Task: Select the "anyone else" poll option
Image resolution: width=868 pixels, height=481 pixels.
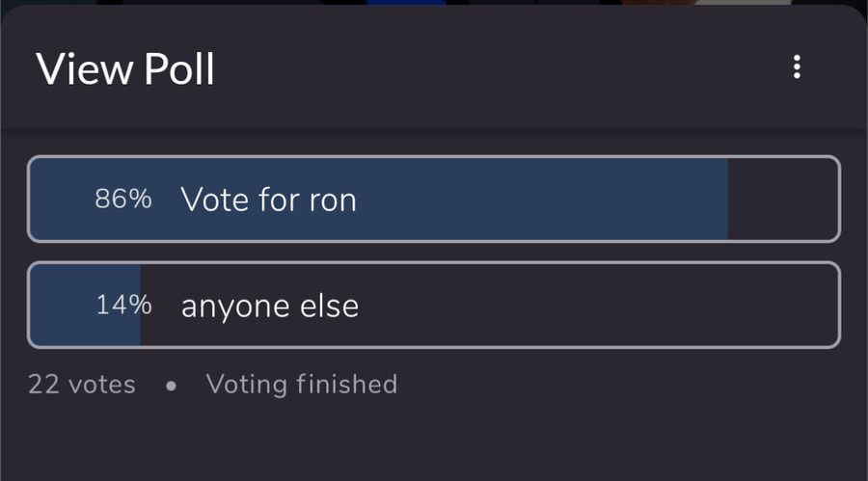Action: pyautogui.click(x=434, y=305)
